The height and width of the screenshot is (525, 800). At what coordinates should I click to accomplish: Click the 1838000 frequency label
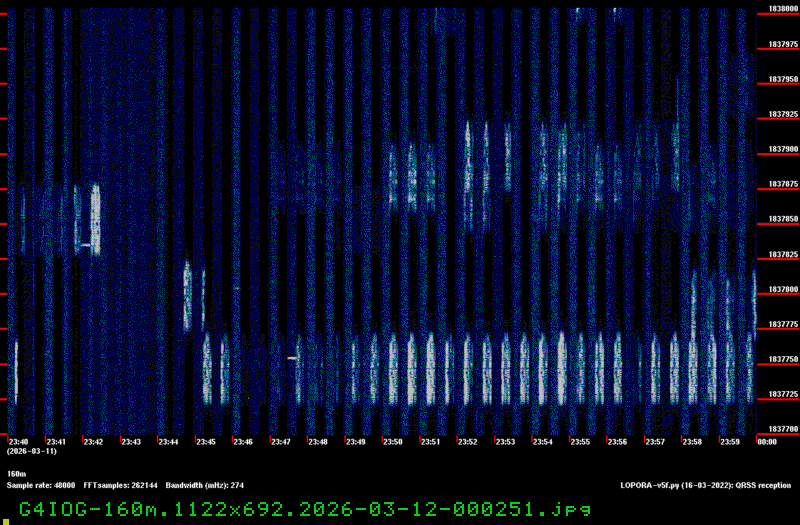pos(783,9)
